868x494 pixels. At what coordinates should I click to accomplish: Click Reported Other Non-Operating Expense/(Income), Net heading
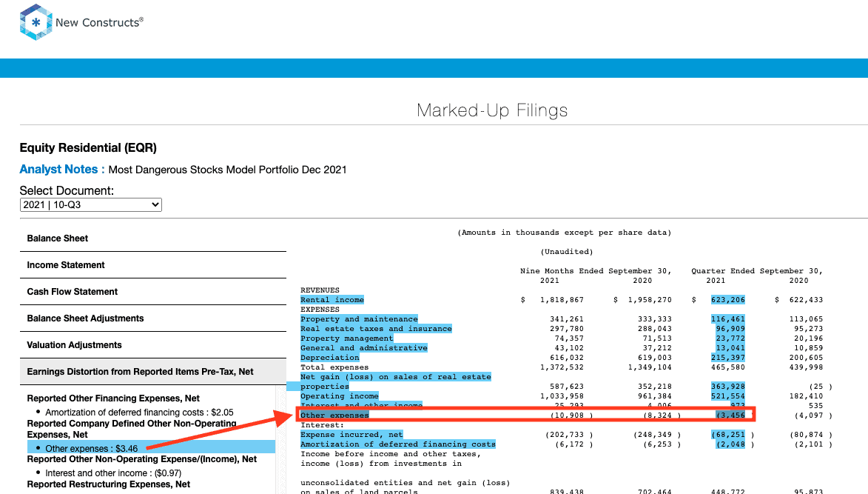pos(142,459)
